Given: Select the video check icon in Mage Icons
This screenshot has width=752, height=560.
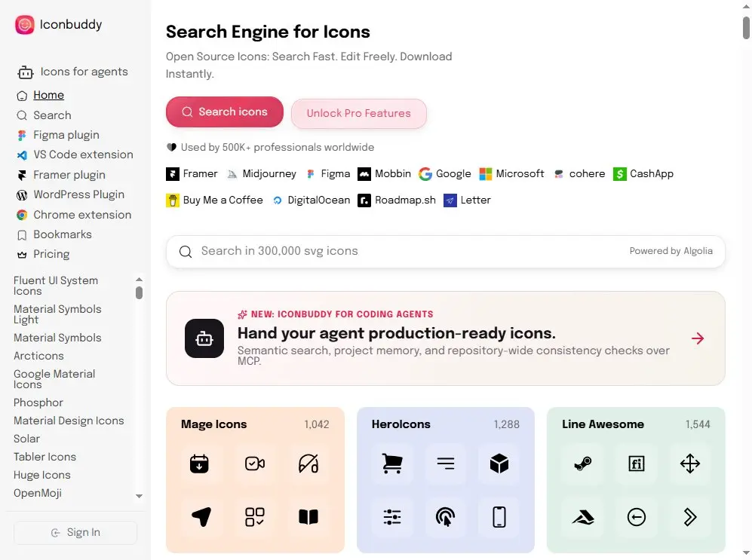Looking at the screenshot, I should click(x=255, y=464).
